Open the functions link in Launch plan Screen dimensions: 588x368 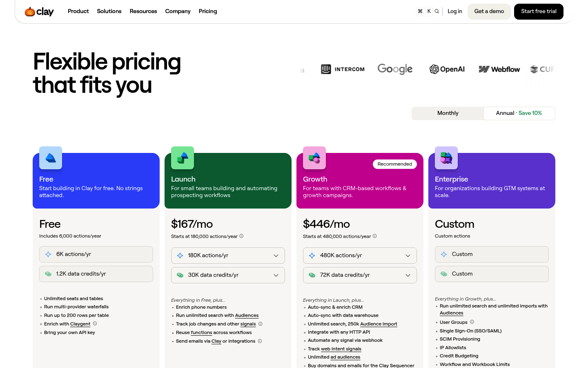click(x=202, y=333)
